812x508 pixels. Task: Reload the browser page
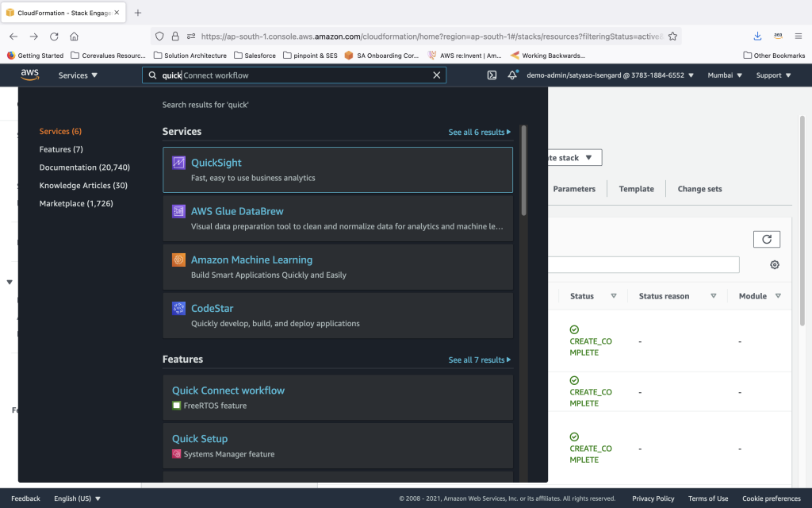pos(54,37)
